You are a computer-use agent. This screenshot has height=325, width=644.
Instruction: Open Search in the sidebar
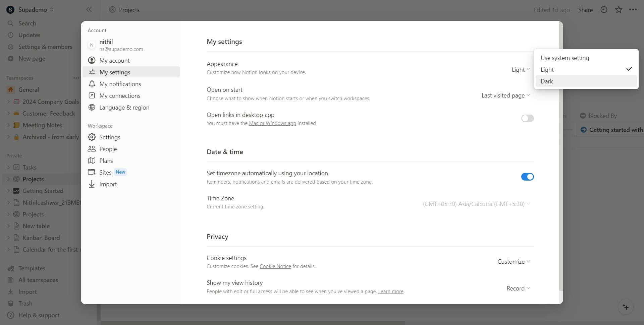click(x=27, y=23)
